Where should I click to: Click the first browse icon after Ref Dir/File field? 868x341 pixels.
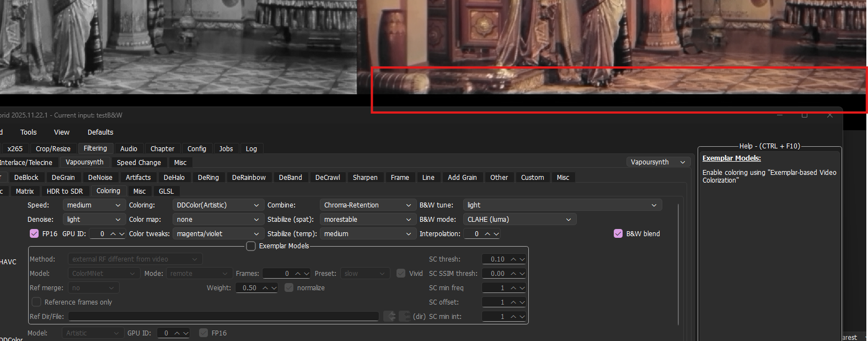click(x=390, y=316)
